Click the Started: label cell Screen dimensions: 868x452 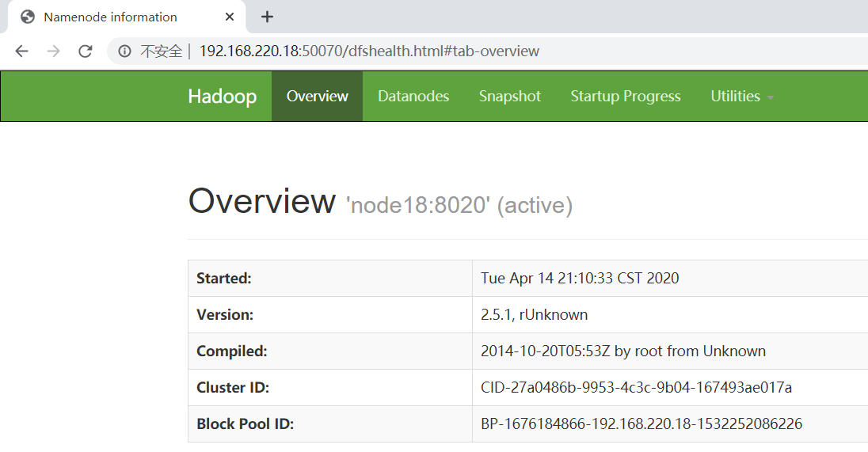coord(330,279)
